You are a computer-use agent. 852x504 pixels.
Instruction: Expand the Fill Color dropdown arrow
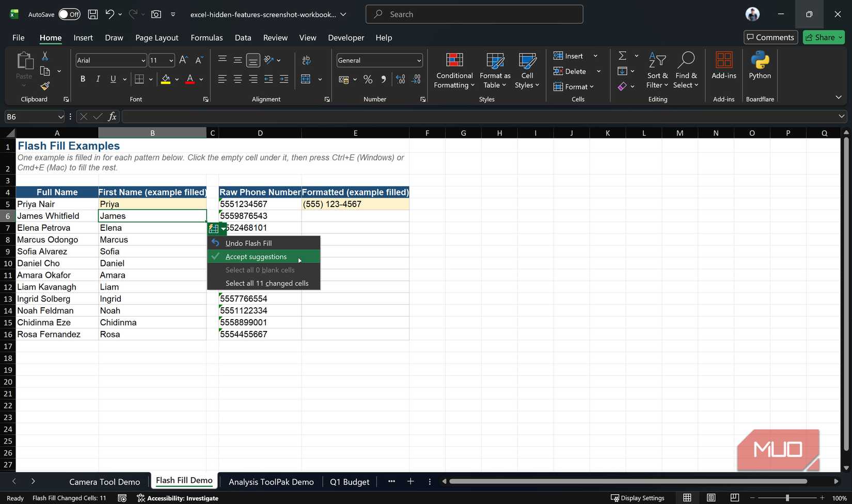[177, 79]
